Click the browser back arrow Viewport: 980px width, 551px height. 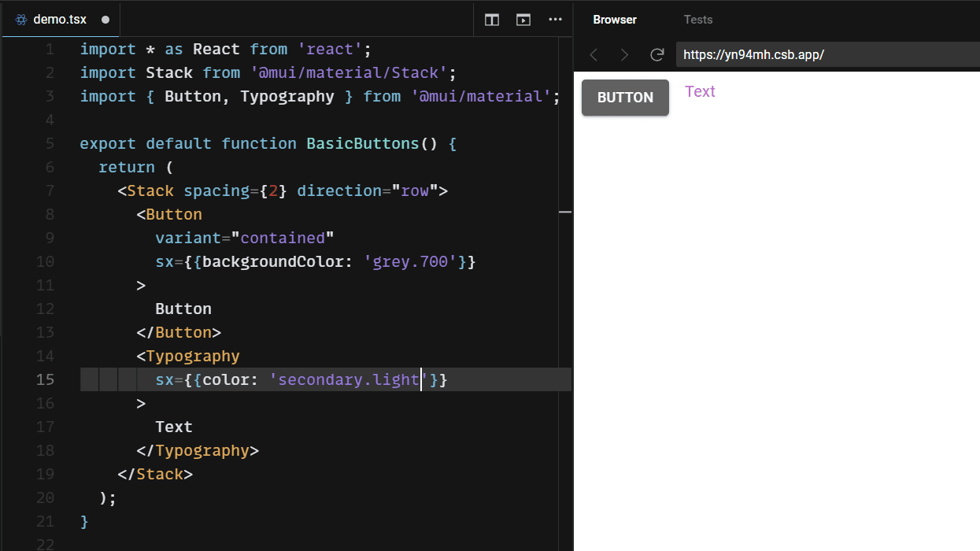pos(594,54)
